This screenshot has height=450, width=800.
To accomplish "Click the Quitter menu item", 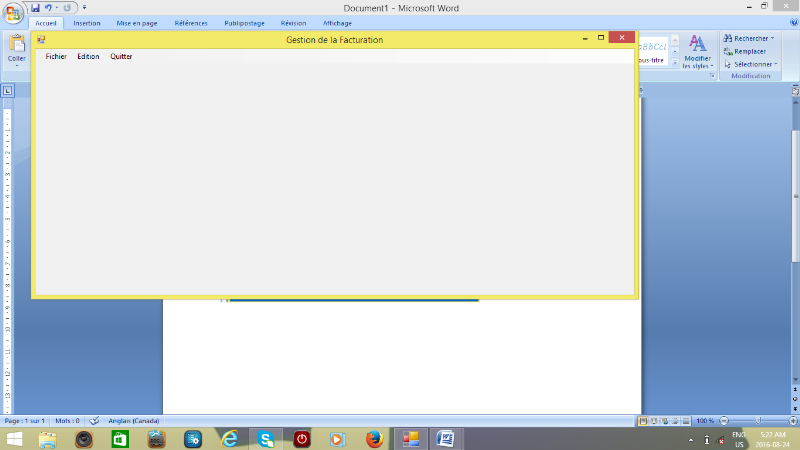I will [x=121, y=57].
